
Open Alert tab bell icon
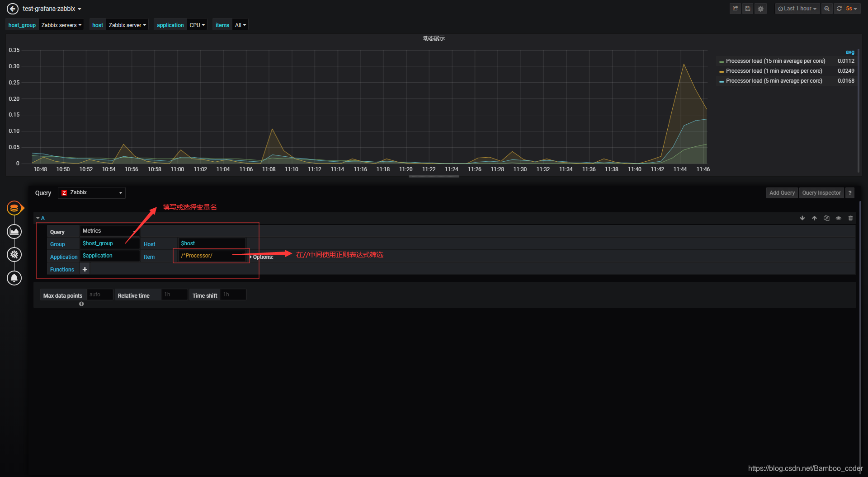click(14, 278)
